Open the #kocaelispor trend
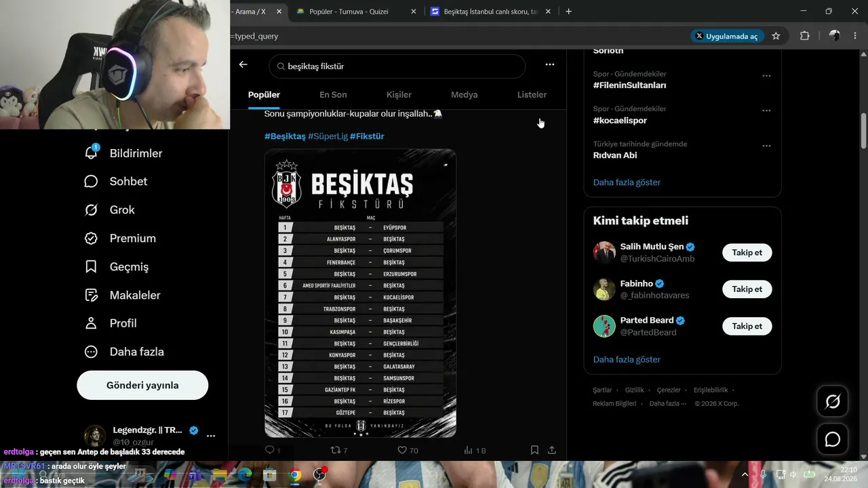Viewport: 868px width, 488px height. tap(620, 121)
